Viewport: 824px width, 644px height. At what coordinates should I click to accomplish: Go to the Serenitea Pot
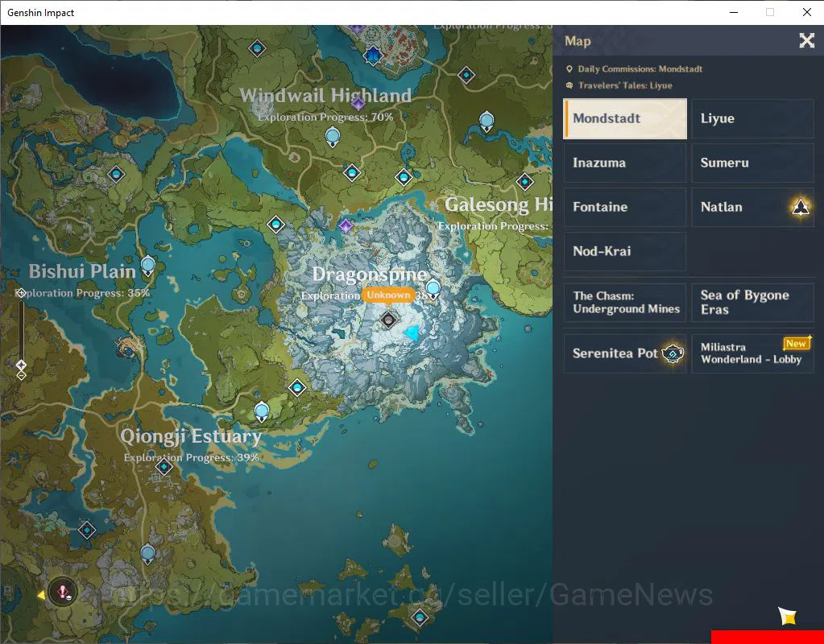tap(625, 353)
